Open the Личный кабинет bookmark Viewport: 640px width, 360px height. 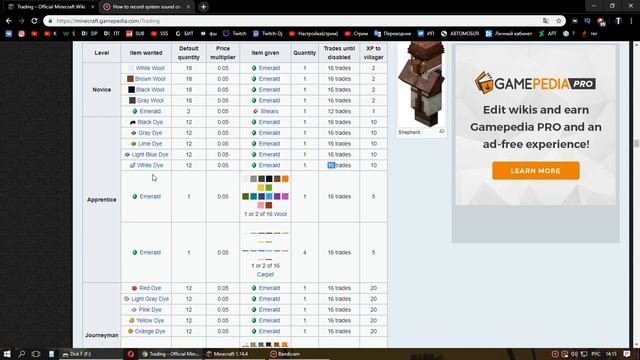click(509, 34)
